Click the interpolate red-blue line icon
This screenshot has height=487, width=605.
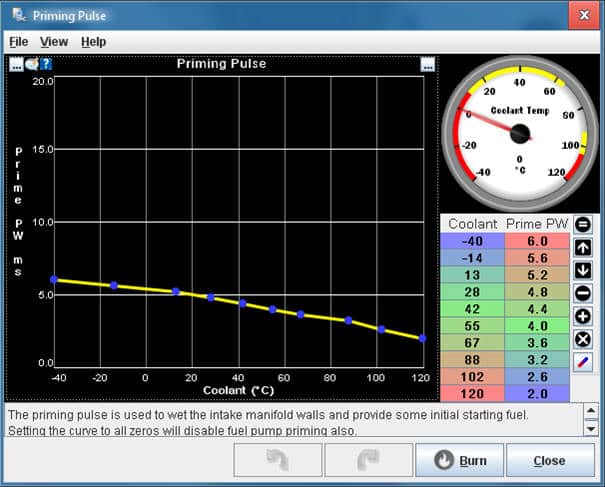tap(583, 362)
